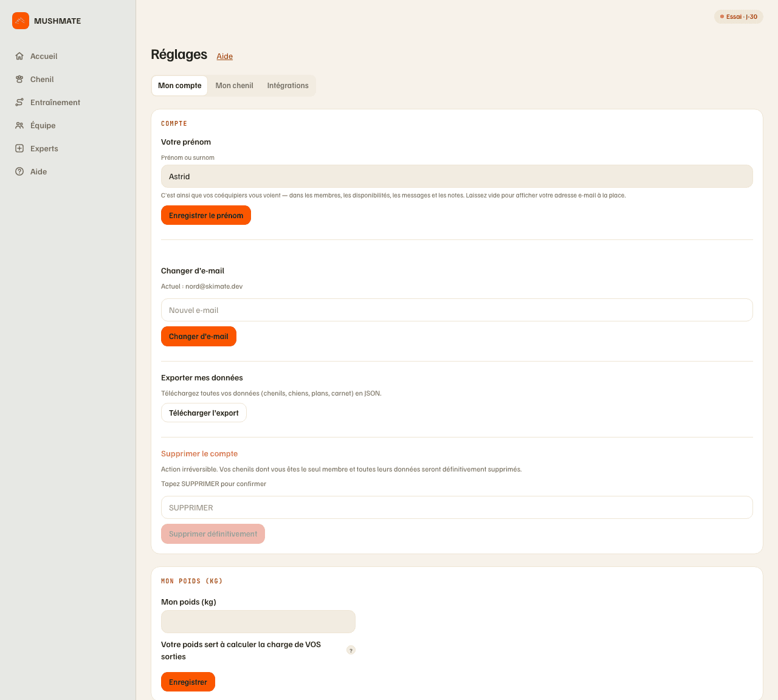
Task: Open Équipe via its people icon
Action: click(19, 125)
